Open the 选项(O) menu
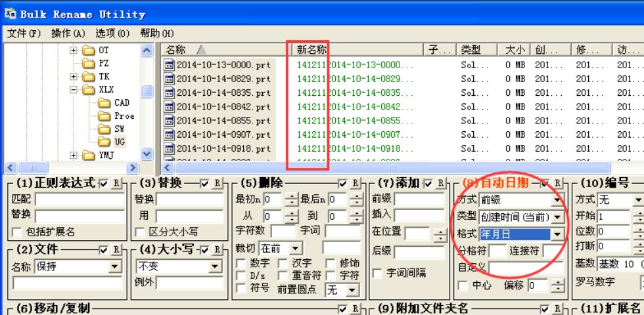 tap(112, 33)
